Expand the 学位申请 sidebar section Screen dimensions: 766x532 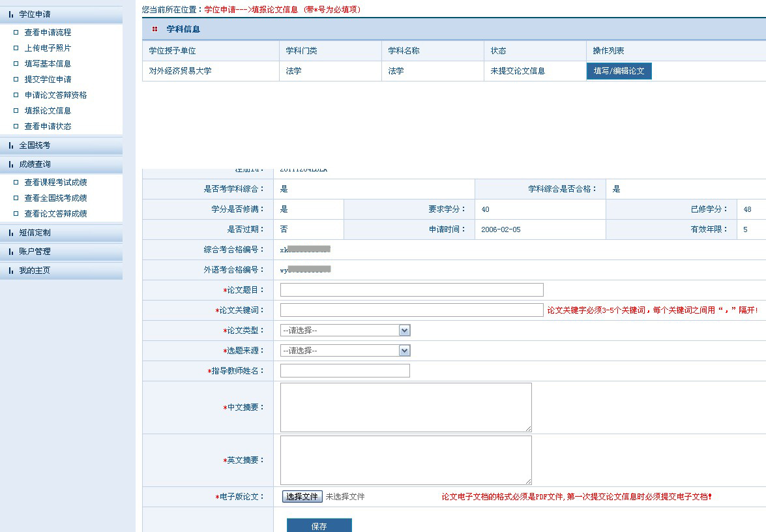tap(61, 14)
